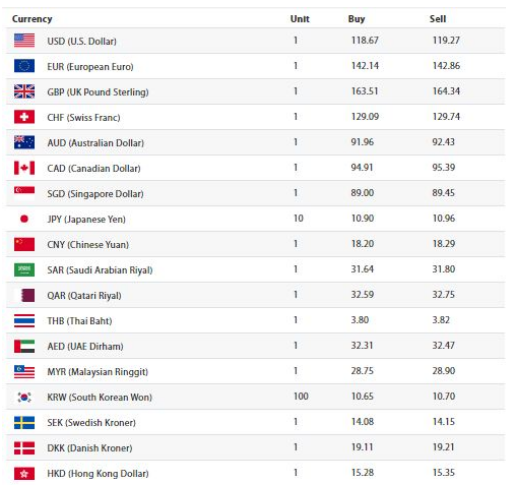
Task: Click the South Korean flag icon
Action: (24, 397)
